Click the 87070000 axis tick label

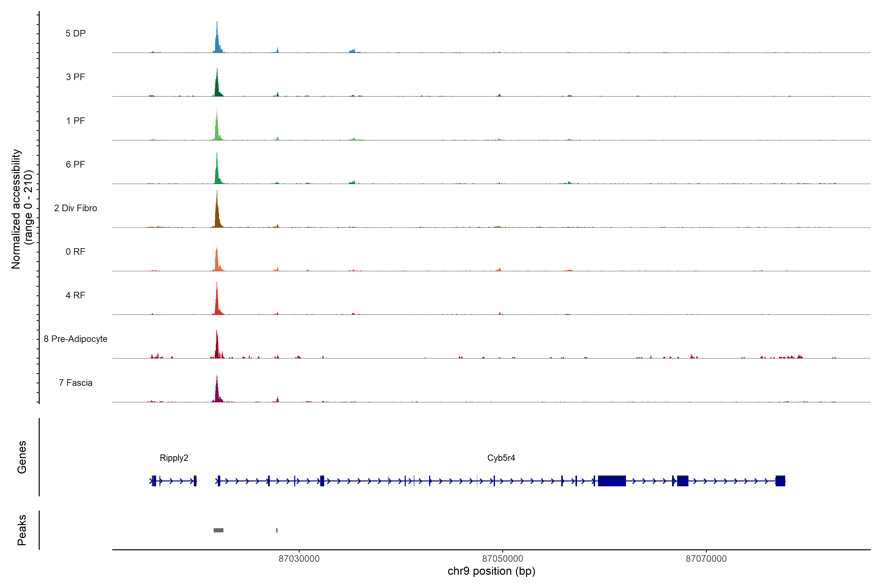pos(706,559)
